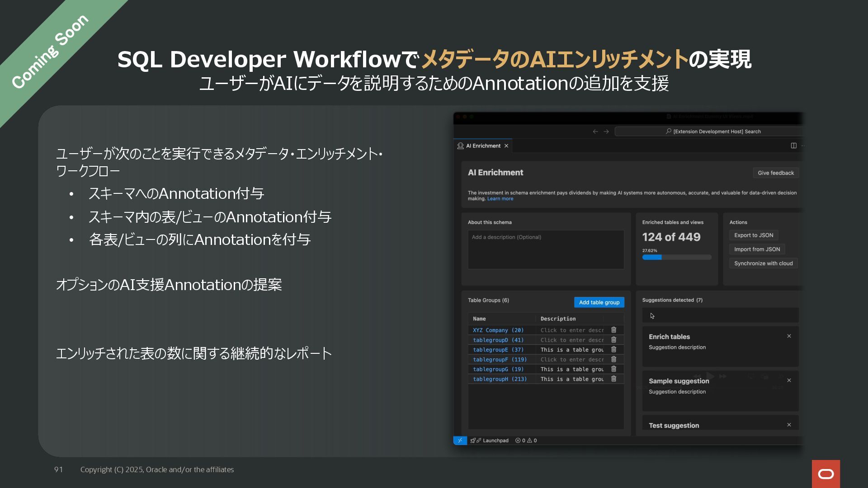Select the AI Enrichment tab

pos(483,146)
